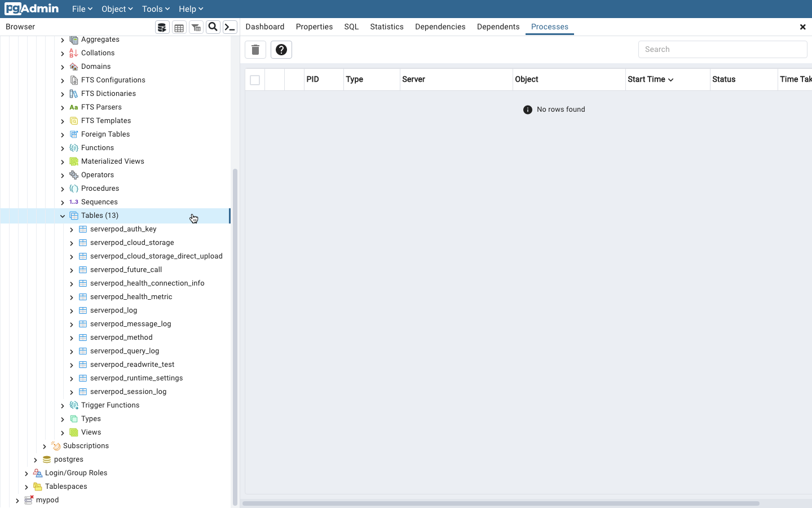Expand the serverpod_log table chevron
812x508 pixels.
pos(72,311)
